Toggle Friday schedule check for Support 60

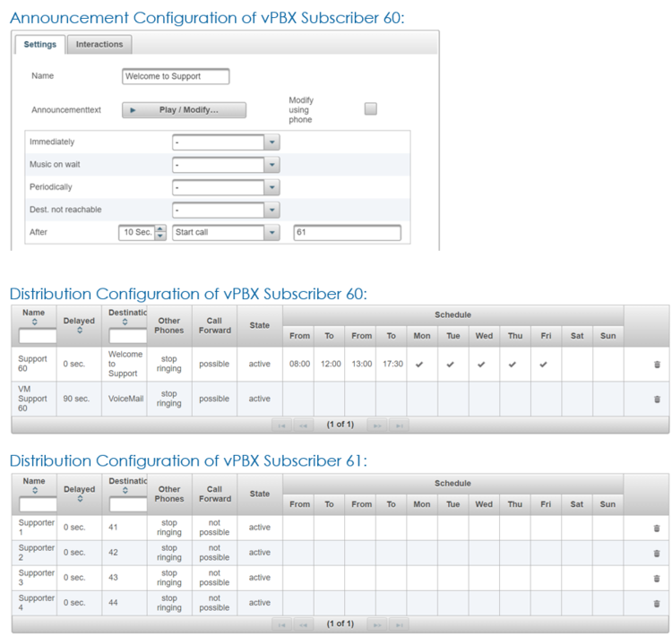point(544,365)
